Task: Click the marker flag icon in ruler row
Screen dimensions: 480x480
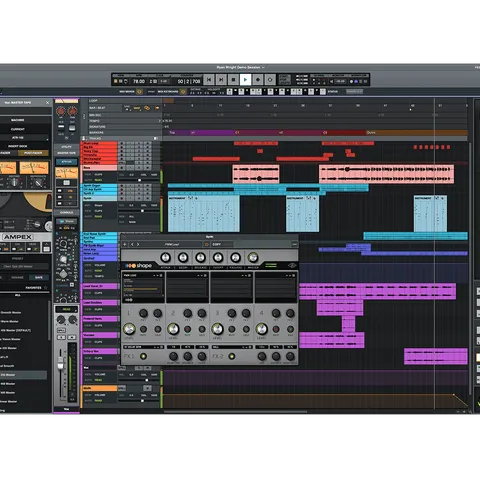Action: click(x=157, y=108)
